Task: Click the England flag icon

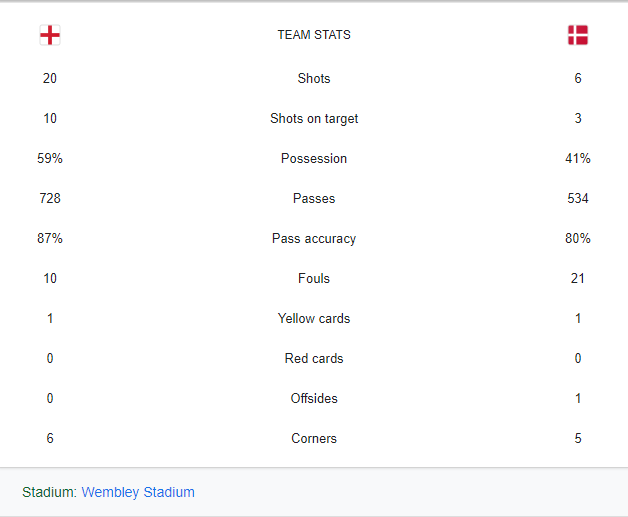Action: coord(50,35)
